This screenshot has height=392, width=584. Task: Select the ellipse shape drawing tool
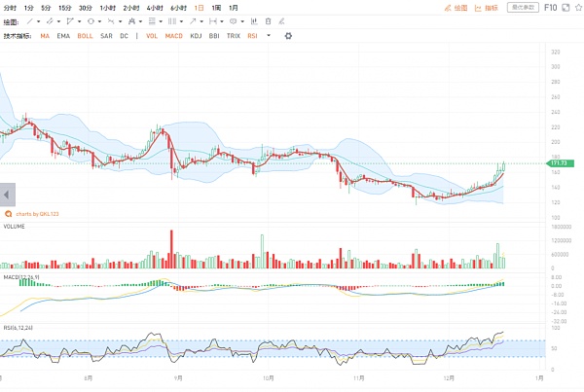[x=91, y=20]
